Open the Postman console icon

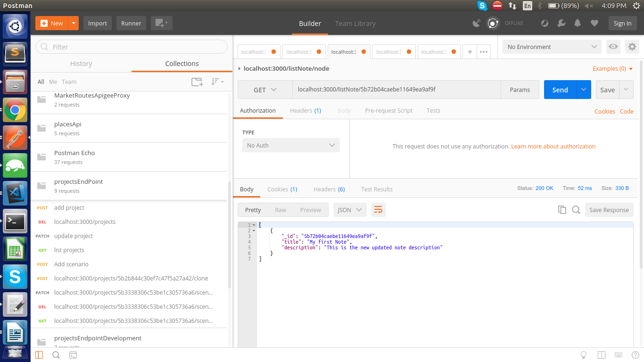pos(73,355)
